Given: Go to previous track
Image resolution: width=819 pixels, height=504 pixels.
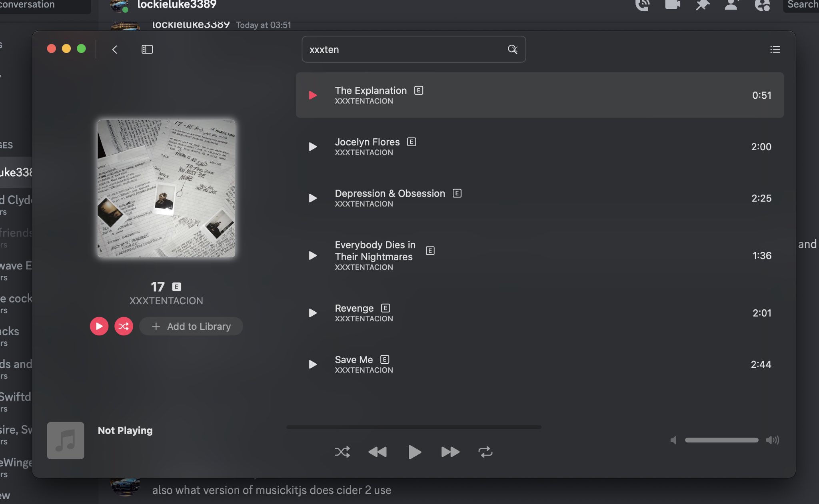Looking at the screenshot, I should (x=378, y=452).
